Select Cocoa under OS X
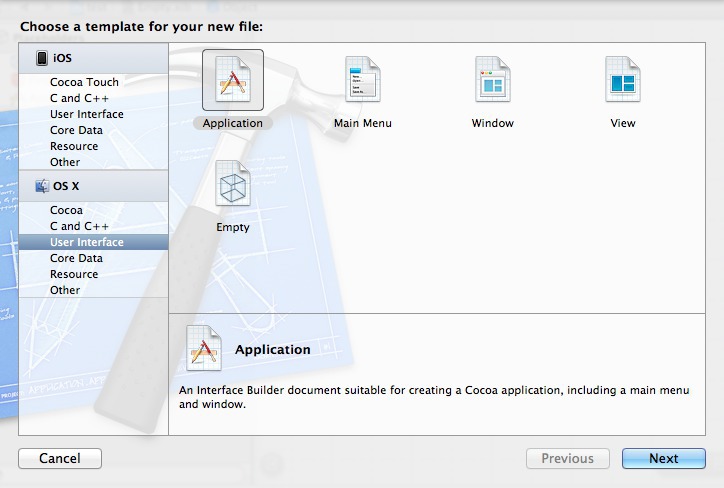 click(66, 210)
